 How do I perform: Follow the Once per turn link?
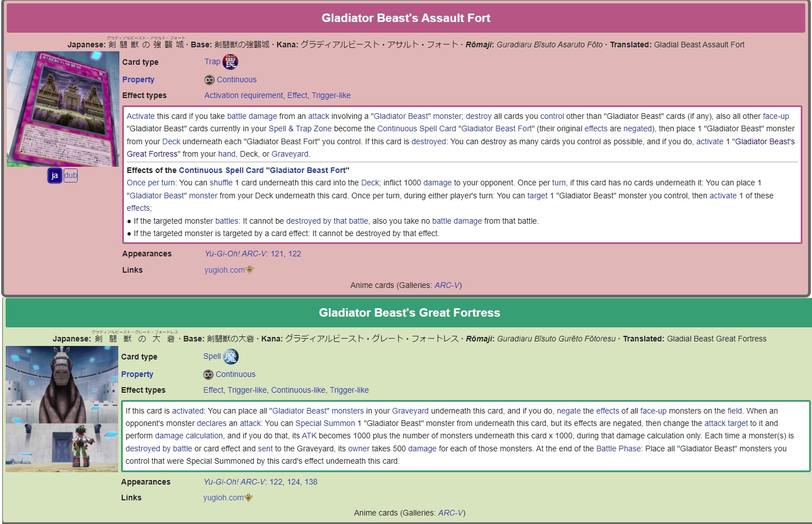151,183
